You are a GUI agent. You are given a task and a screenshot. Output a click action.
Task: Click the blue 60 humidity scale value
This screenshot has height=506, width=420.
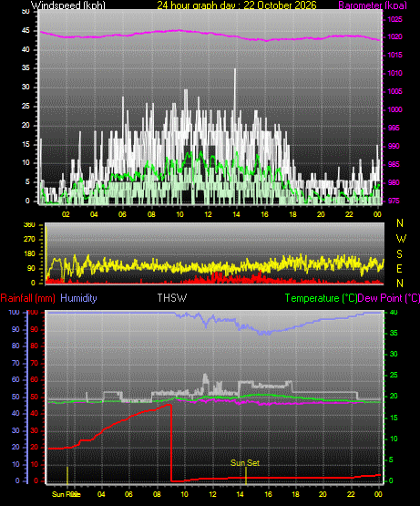[15, 379]
